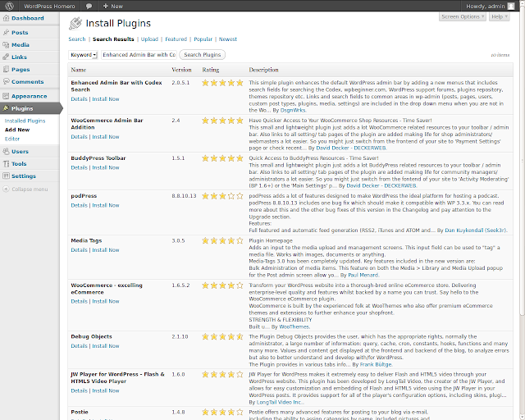This screenshot has width=525, height=420.
Task: Open DsgnWrks author link
Action: [293, 110]
